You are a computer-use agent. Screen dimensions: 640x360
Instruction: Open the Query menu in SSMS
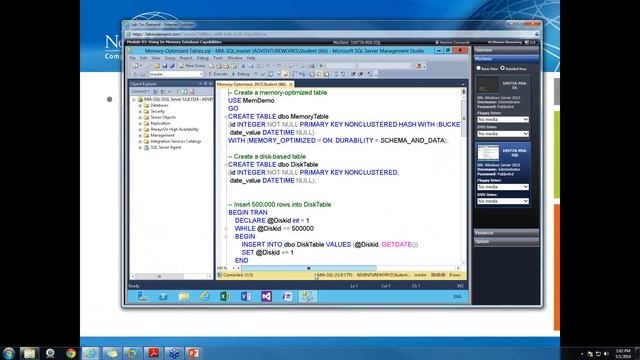170,58
